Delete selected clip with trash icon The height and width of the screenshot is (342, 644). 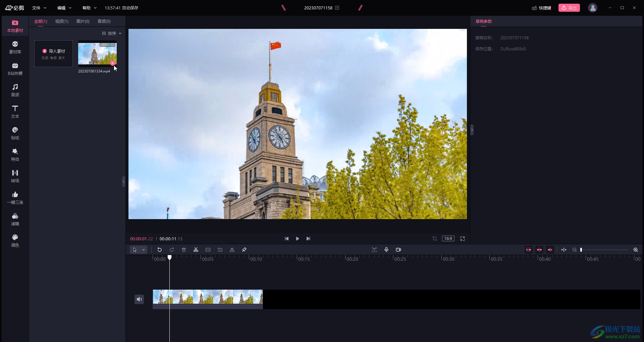click(x=184, y=250)
